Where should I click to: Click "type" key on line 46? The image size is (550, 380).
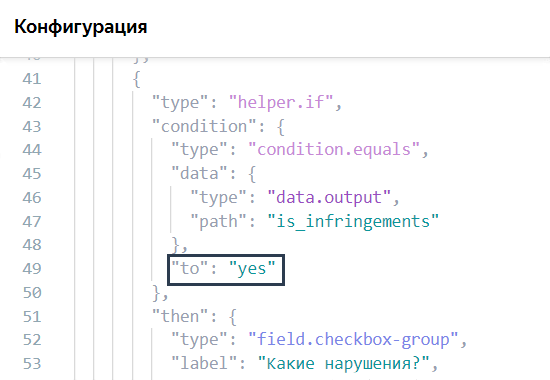point(219,198)
